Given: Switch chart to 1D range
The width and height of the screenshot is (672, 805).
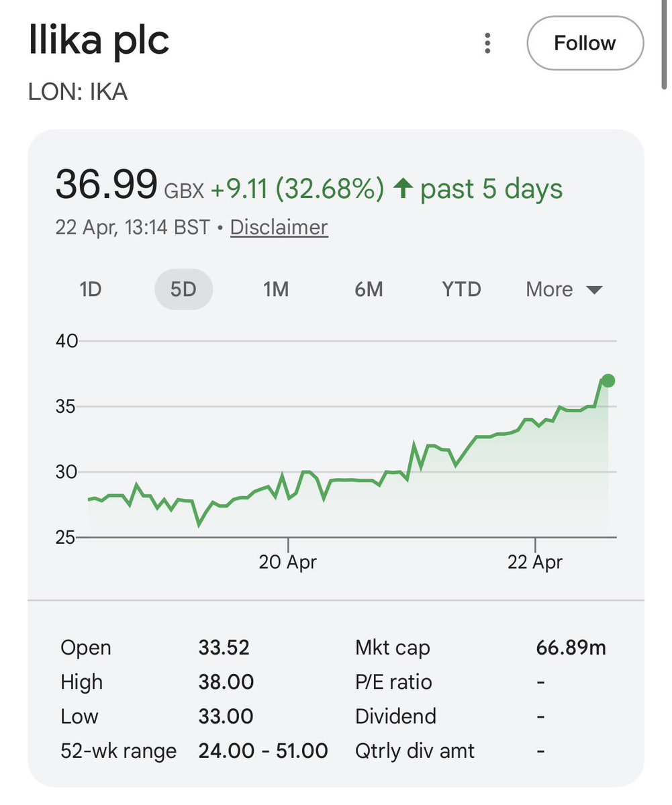Looking at the screenshot, I should point(91,289).
